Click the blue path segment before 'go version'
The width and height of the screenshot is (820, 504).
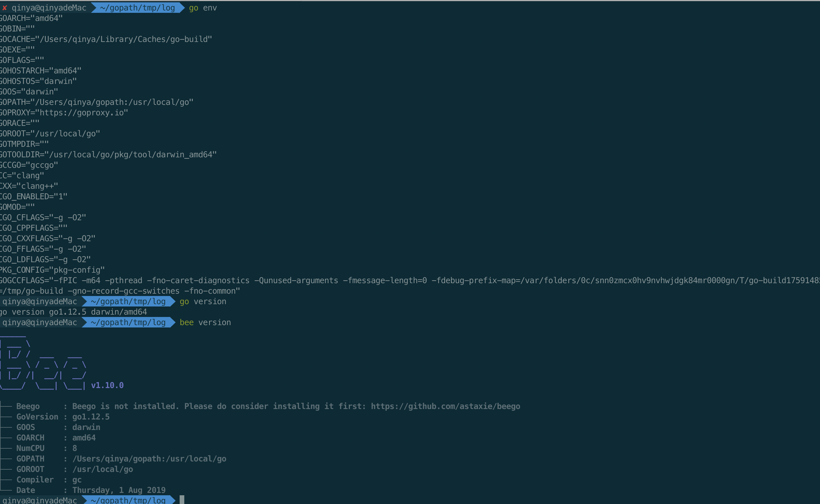click(x=128, y=301)
